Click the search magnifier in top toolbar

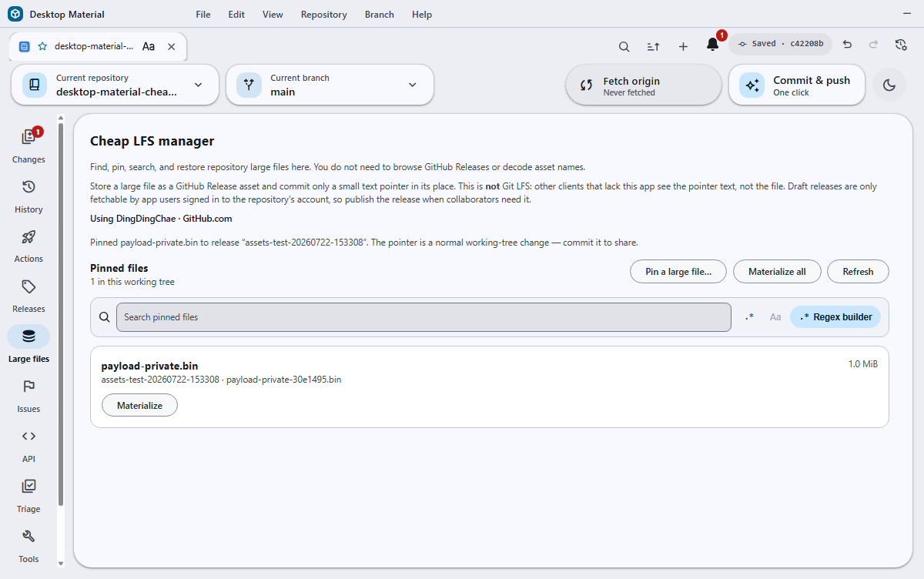624,46
